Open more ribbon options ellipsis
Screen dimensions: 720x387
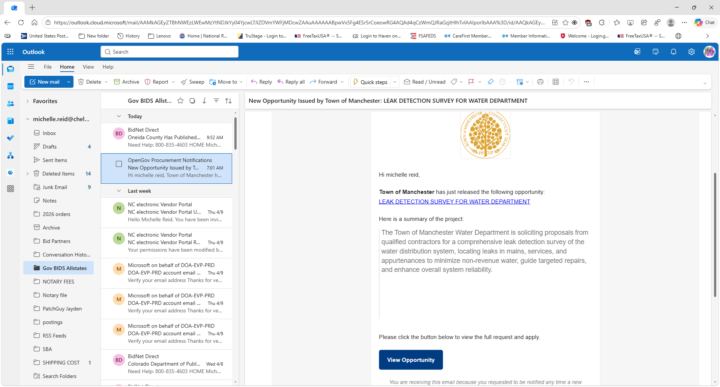click(x=586, y=82)
